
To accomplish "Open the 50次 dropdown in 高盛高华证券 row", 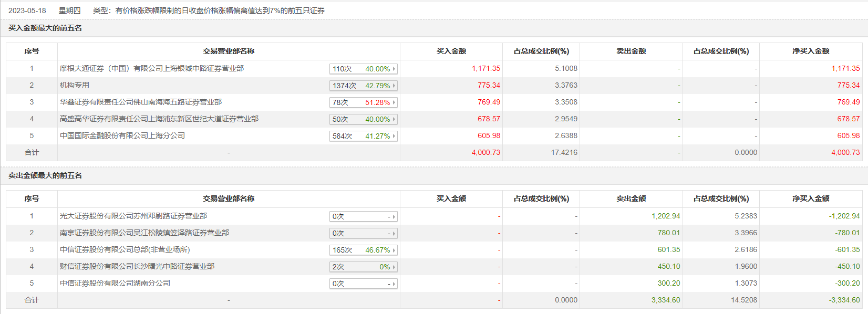I will [364, 119].
